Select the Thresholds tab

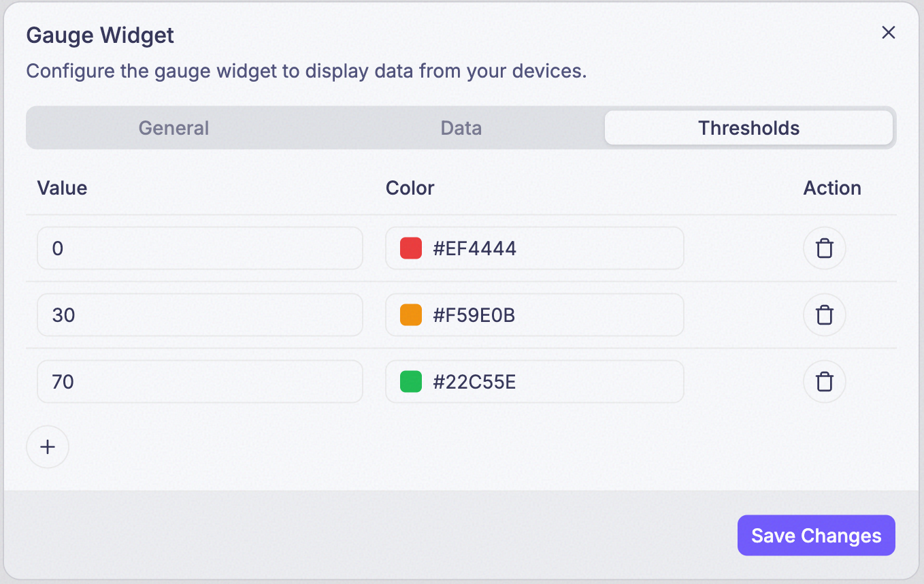[x=748, y=128]
